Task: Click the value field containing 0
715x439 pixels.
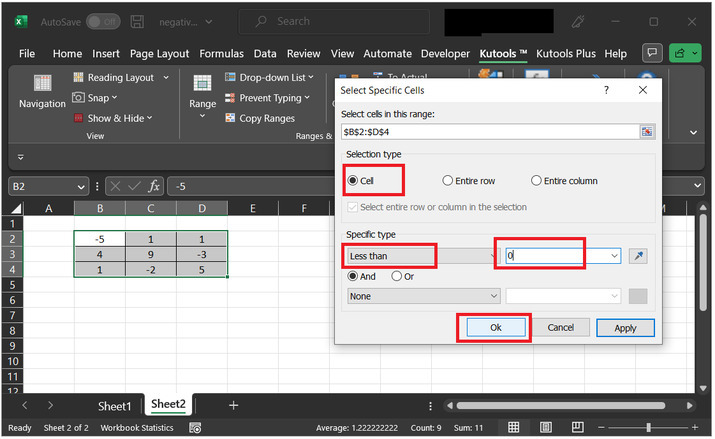Action: pos(563,256)
